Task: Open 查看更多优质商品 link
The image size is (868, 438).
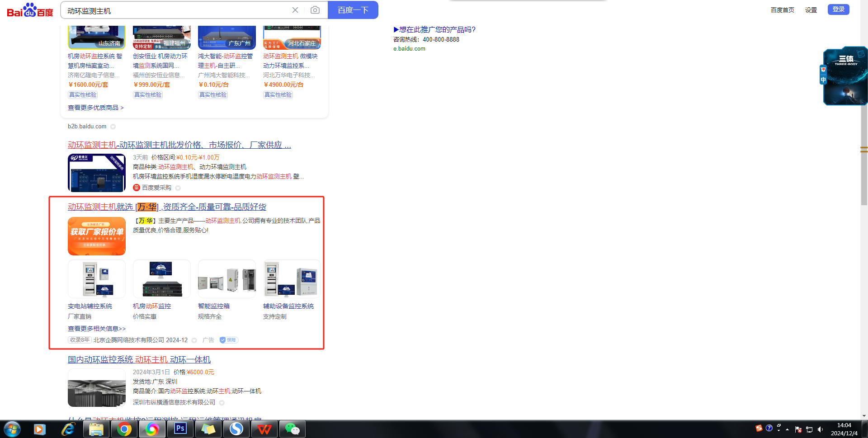Action: [x=96, y=108]
